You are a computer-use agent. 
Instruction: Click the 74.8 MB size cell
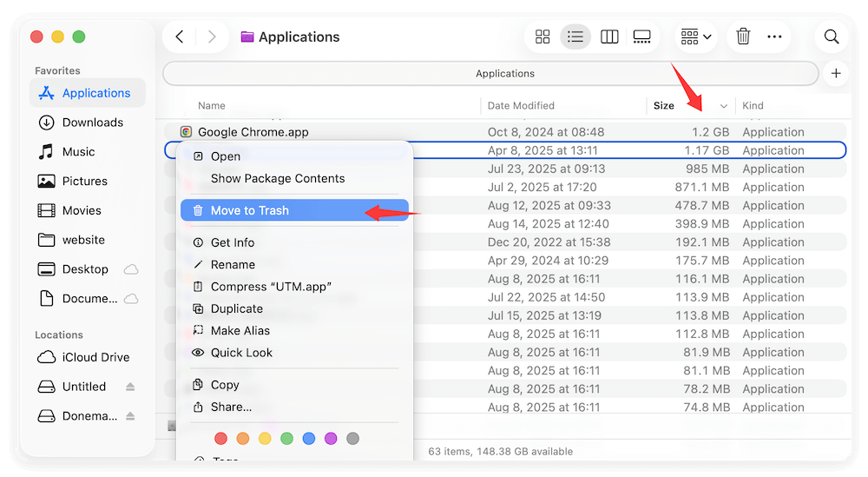coord(707,407)
